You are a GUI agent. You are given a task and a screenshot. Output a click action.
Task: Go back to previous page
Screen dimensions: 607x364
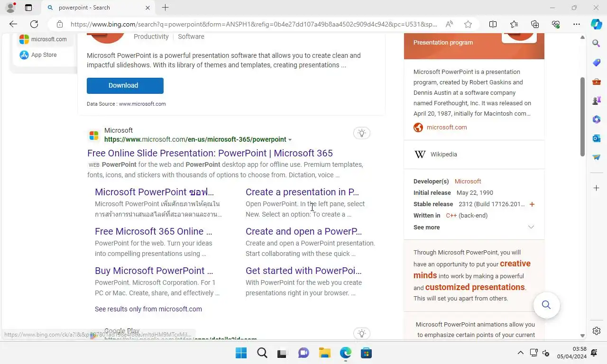pyautogui.click(x=13, y=24)
